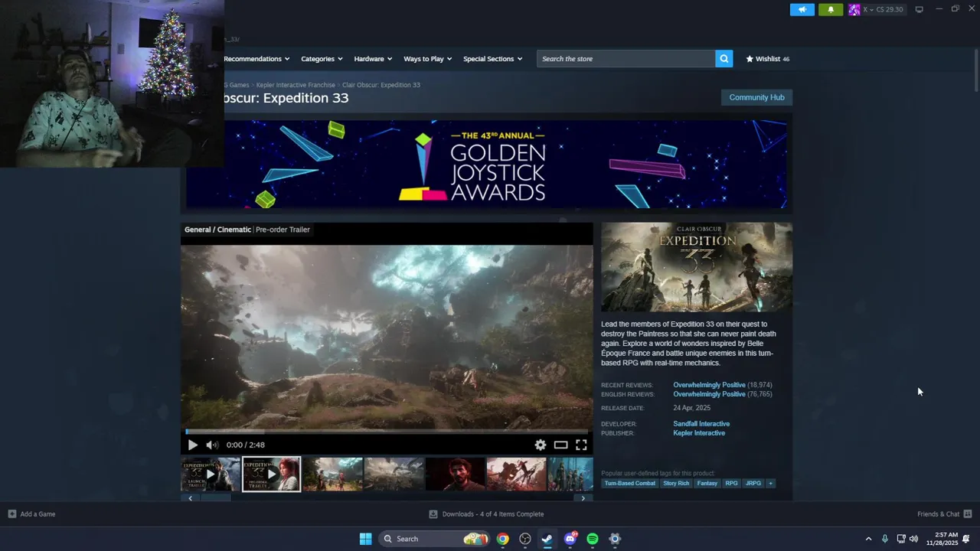Open OBS Studio from the taskbar
This screenshot has height=551, width=980.
(x=525, y=539)
